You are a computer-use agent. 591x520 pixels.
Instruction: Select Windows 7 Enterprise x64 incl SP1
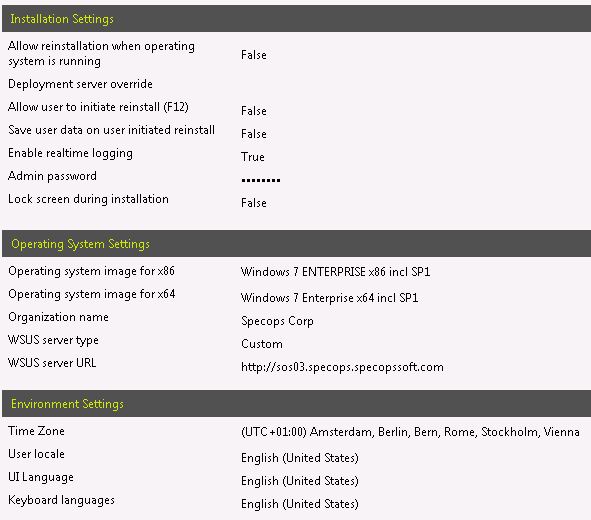329,298
